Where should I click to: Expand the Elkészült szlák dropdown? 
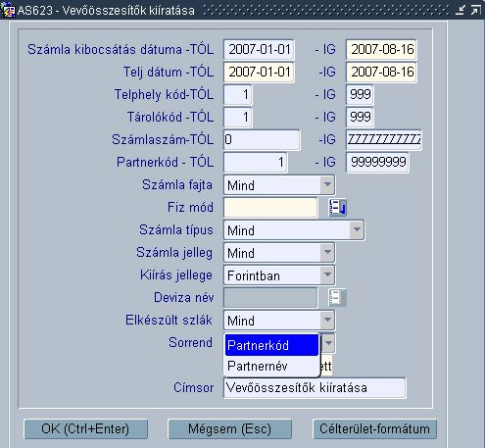(327, 320)
